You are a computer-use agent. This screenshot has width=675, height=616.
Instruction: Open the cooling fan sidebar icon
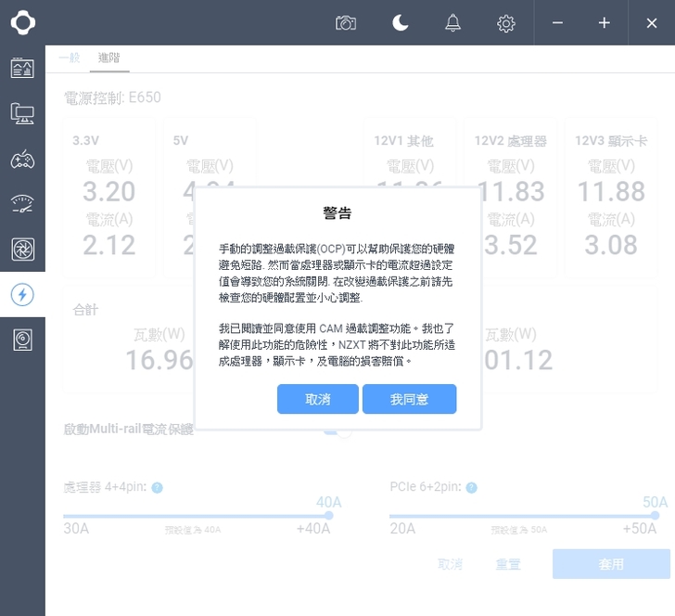tap(22, 250)
